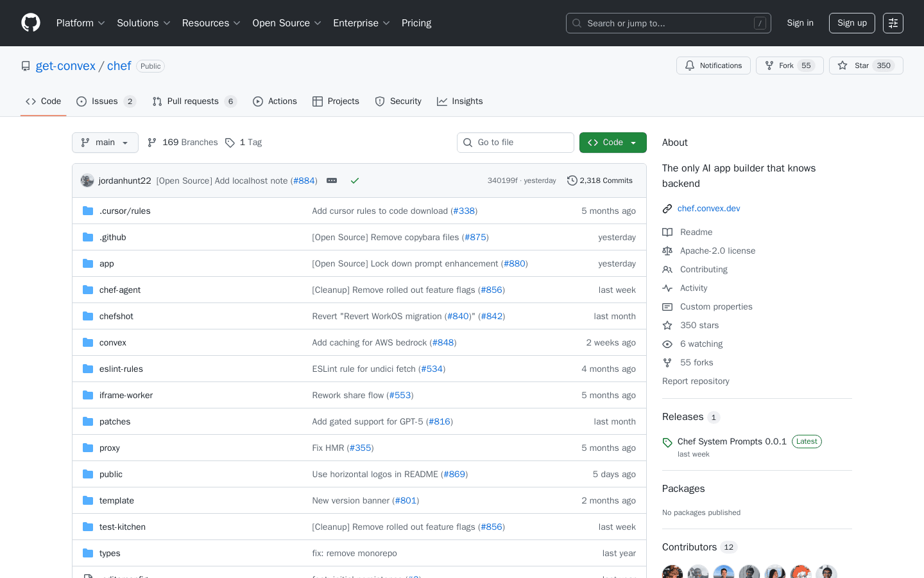The image size is (924, 578).
Task: Click the star icon to star the repo
Action: click(843, 65)
